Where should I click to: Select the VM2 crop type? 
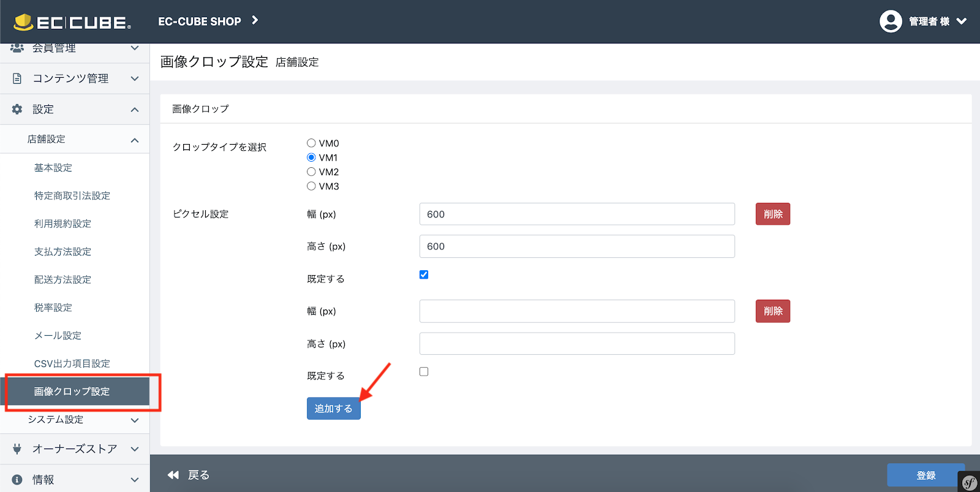(311, 172)
